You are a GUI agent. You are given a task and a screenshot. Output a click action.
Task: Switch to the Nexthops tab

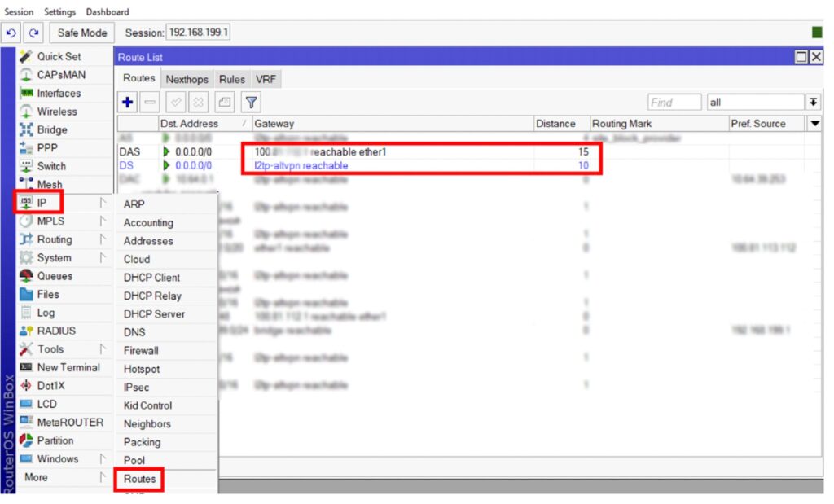point(187,79)
